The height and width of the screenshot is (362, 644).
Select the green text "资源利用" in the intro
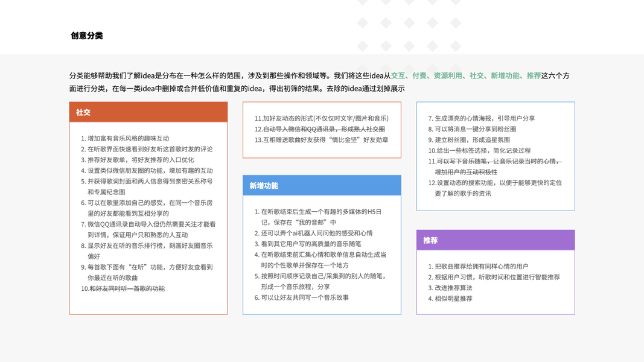pyautogui.click(x=448, y=75)
